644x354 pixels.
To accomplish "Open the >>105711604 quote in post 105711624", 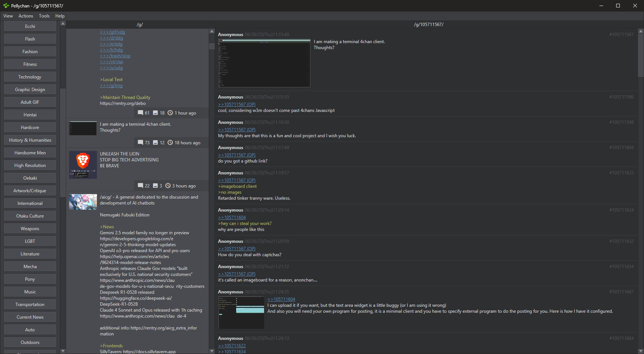I will click(x=232, y=218).
